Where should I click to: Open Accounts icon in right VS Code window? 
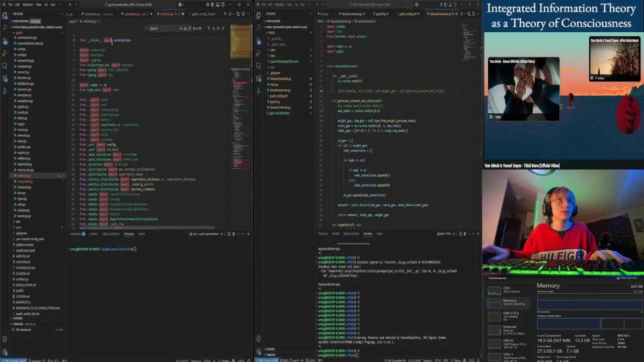click(x=258, y=338)
